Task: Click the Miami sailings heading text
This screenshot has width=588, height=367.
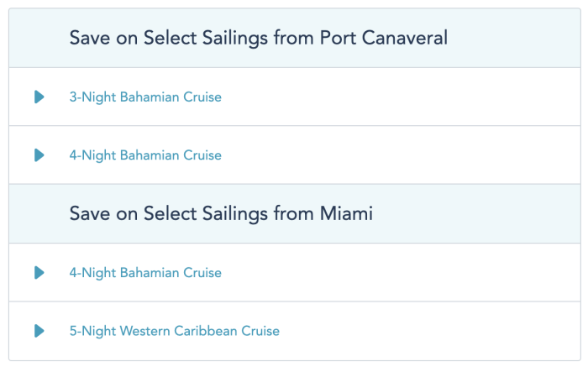Action: [221, 214]
